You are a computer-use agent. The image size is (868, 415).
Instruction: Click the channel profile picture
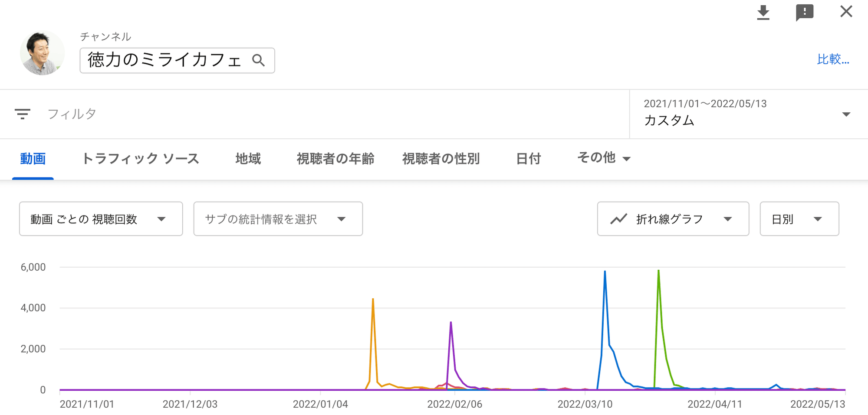click(x=42, y=52)
